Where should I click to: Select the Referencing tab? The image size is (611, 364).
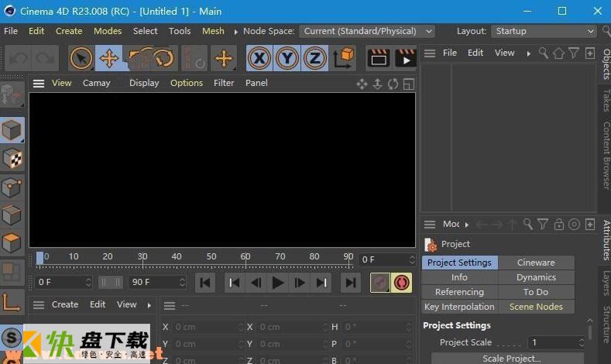pos(459,292)
